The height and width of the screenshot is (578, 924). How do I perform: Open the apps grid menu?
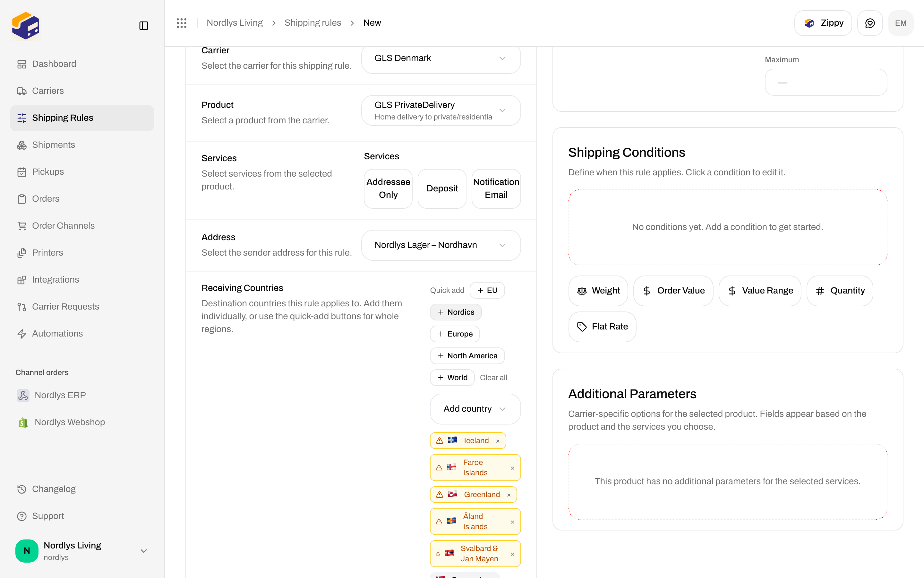point(181,23)
